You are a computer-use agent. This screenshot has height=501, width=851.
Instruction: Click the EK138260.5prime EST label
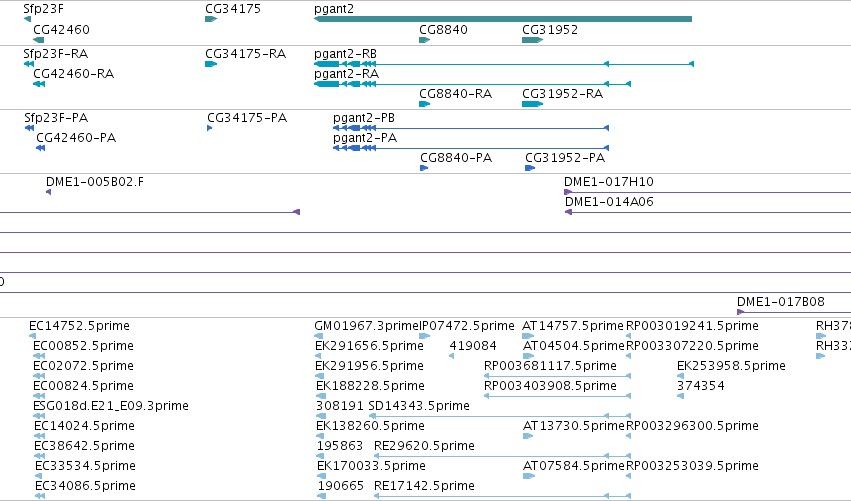pos(370,426)
